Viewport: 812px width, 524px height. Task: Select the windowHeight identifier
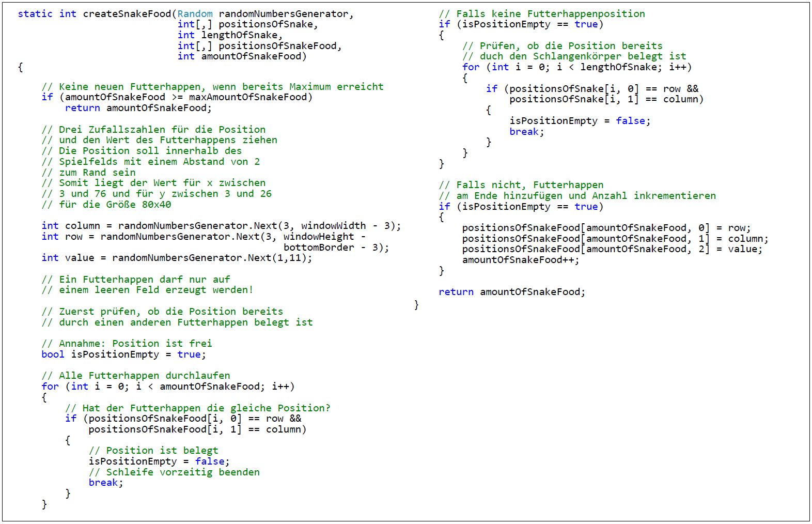pyautogui.click(x=319, y=237)
